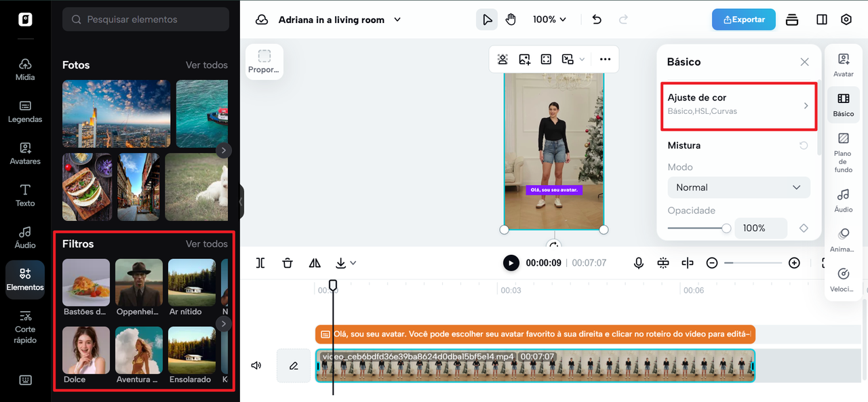Select the Elementos sidebar tab
The height and width of the screenshot is (402, 868).
click(25, 279)
